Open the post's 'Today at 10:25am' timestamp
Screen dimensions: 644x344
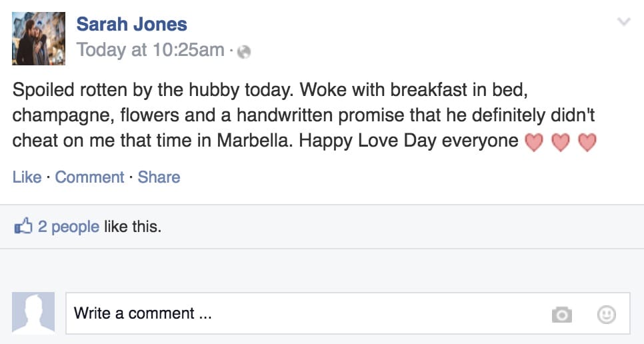point(150,50)
